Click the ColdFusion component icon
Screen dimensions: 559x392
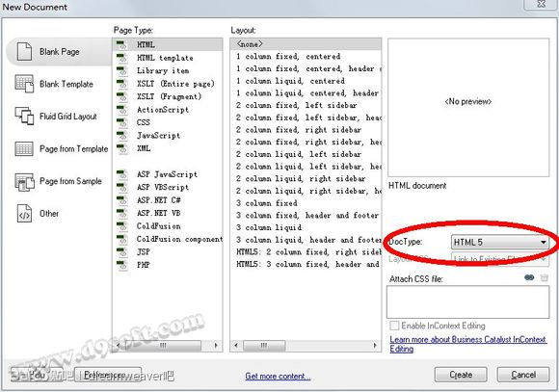(122, 239)
